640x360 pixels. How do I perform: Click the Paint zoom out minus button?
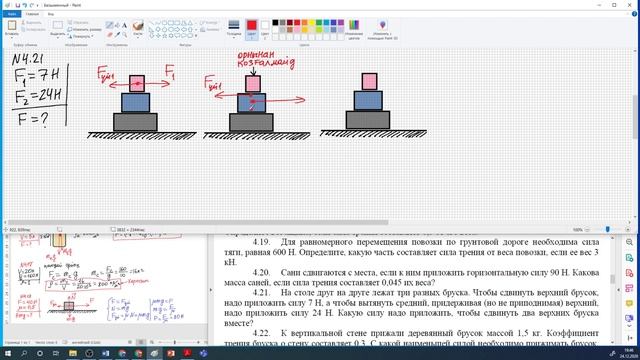point(587,230)
